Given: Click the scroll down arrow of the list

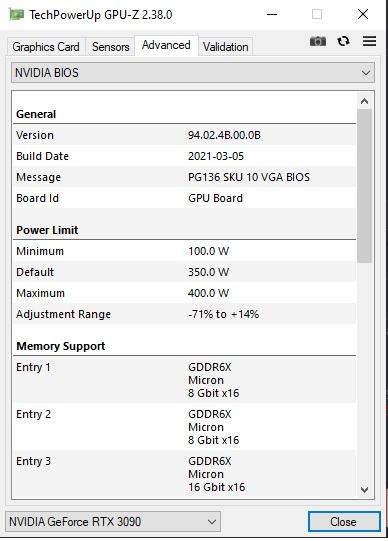Looking at the screenshot, I should coord(365,490).
